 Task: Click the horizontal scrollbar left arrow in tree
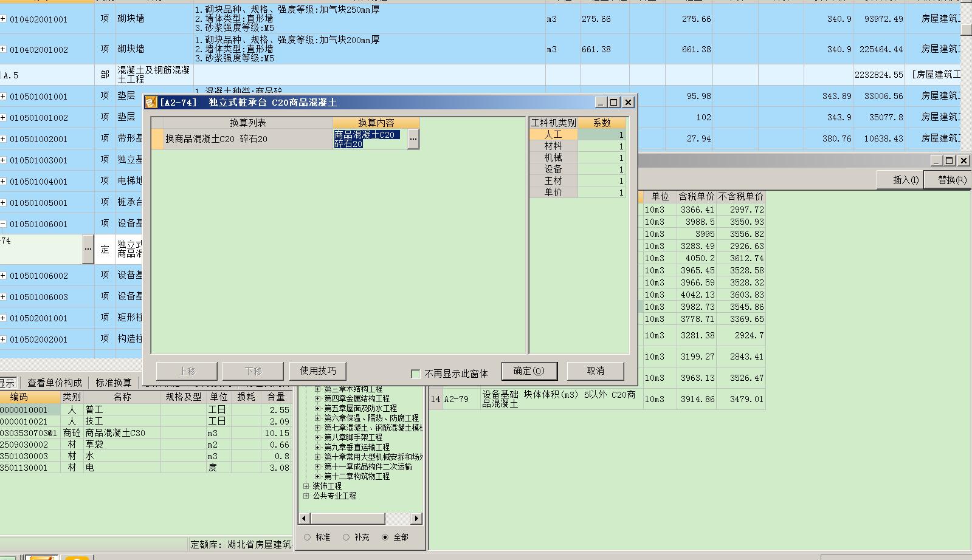[x=305, y=518]
